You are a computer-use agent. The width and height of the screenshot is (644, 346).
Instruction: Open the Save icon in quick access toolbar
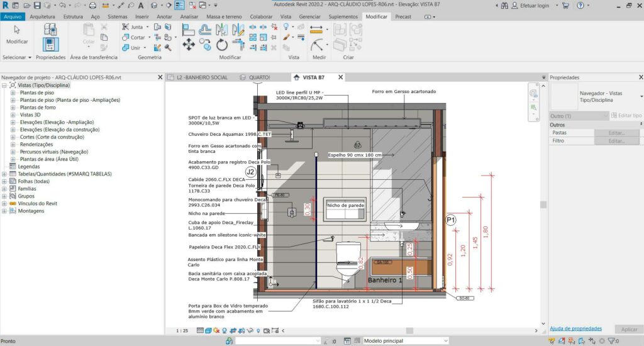click(x=37, y=5)
